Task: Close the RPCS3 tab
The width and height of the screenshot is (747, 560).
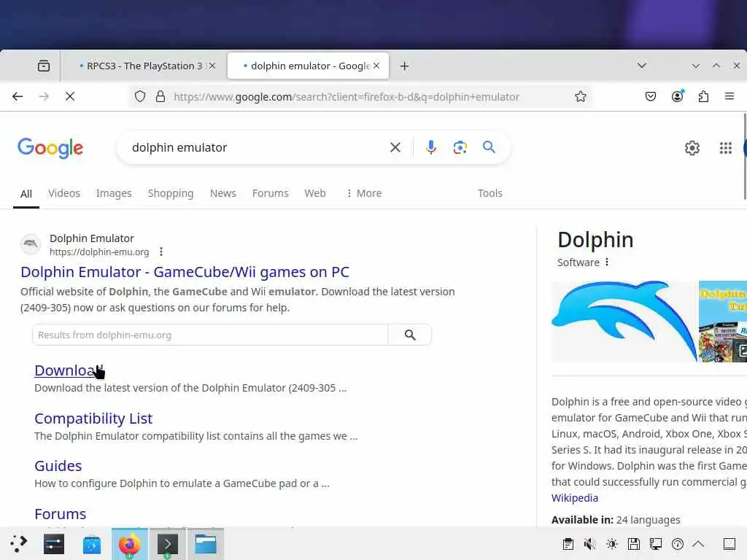Action: tap(212, 66)
